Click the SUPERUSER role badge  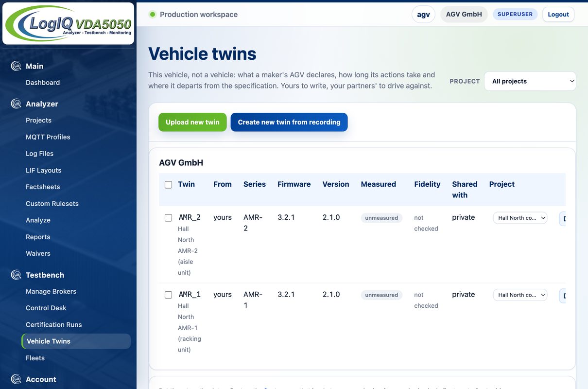click(x=515, y=14)
